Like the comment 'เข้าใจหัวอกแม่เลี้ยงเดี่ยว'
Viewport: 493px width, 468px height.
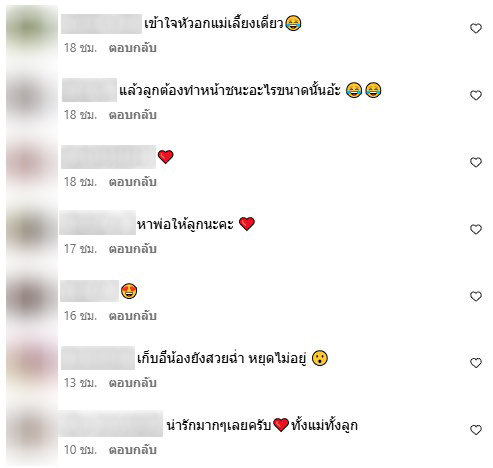point(476,28)
